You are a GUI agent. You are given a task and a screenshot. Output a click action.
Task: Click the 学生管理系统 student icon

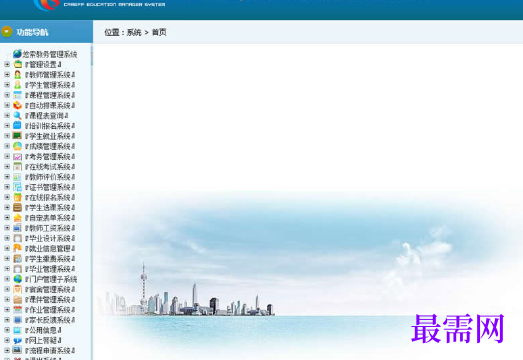[17, 85]
